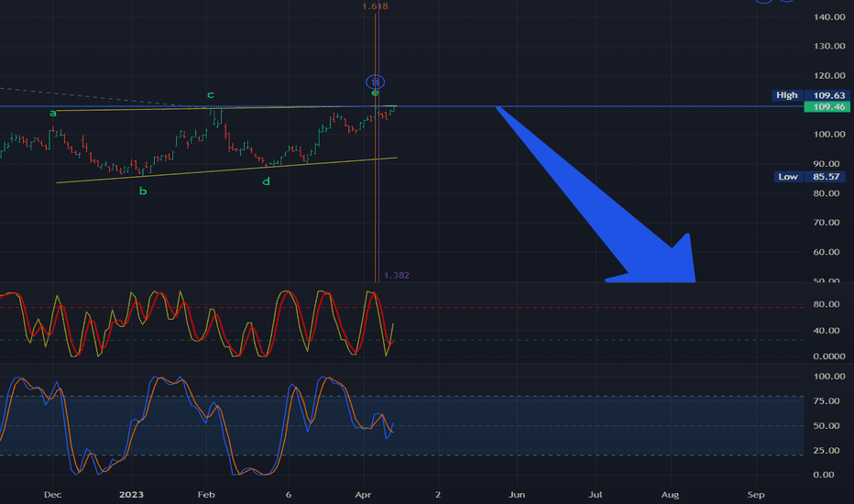This screenshot has width=854, height=504.
Task: Click the Dec label on time axis
Action: point(53,495)
